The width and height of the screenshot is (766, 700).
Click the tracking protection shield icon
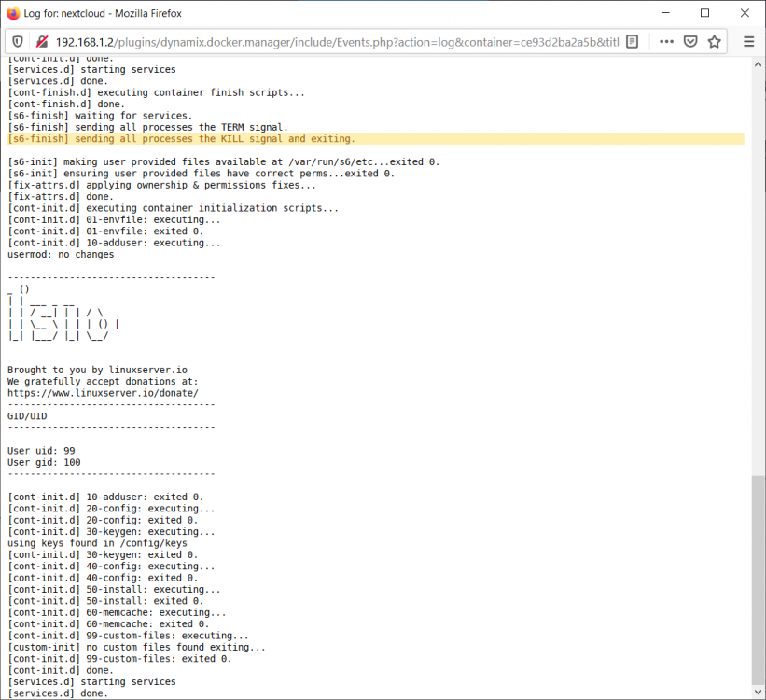18,42
